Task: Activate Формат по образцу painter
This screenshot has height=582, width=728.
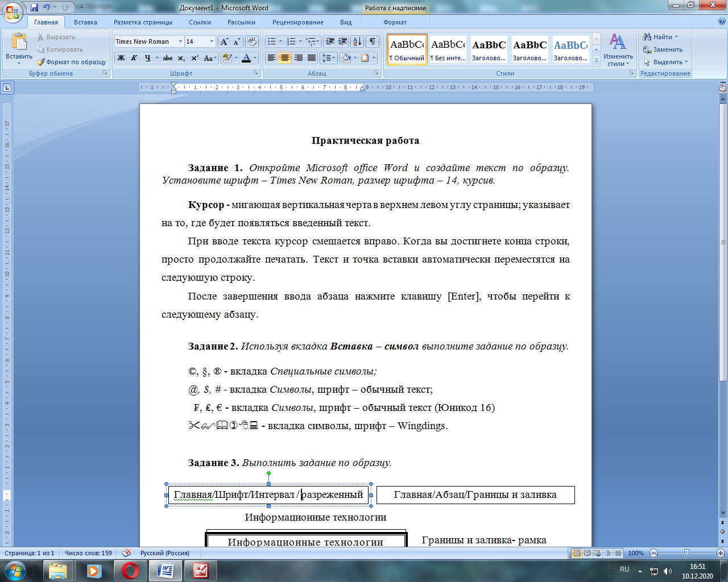Action: pos(71,62)
